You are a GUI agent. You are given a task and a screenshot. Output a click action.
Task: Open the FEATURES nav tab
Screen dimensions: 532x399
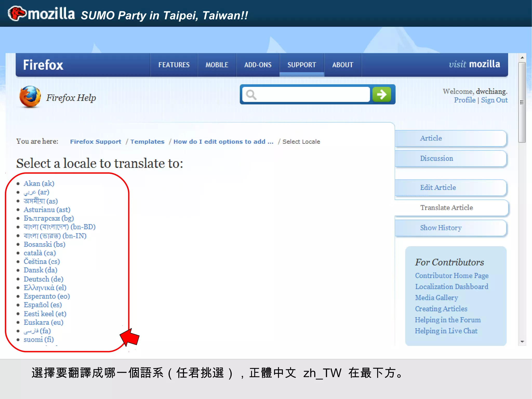coord(174,65)
